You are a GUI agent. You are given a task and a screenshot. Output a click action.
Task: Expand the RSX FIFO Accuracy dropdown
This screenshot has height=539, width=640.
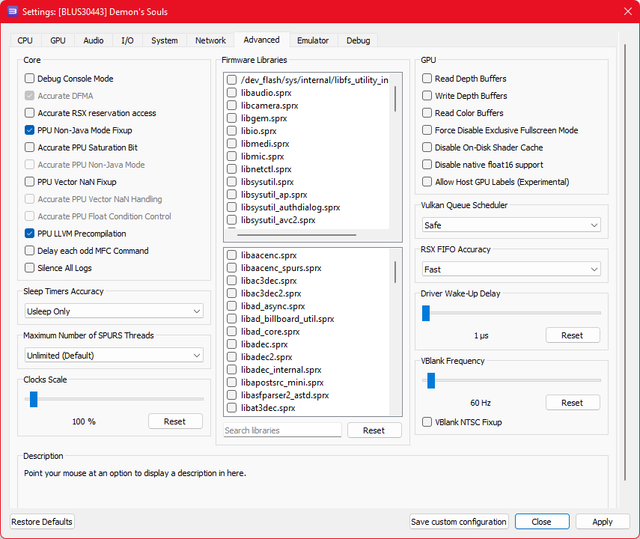coord(511,269)
